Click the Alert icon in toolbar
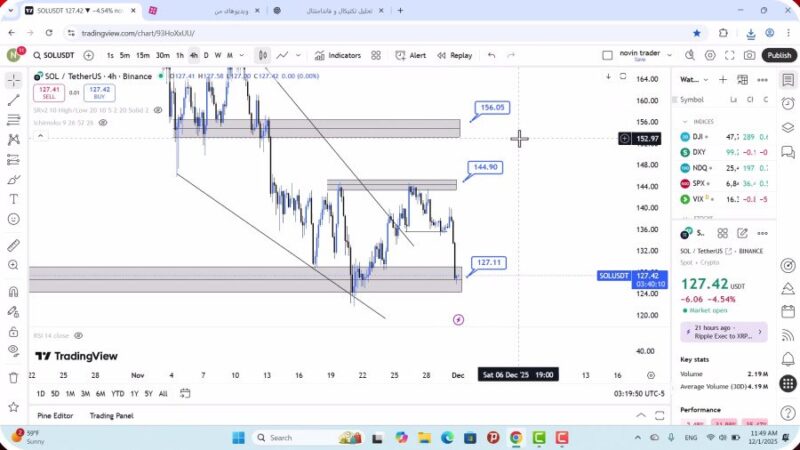The image size is (800, 450). (411, 56)
